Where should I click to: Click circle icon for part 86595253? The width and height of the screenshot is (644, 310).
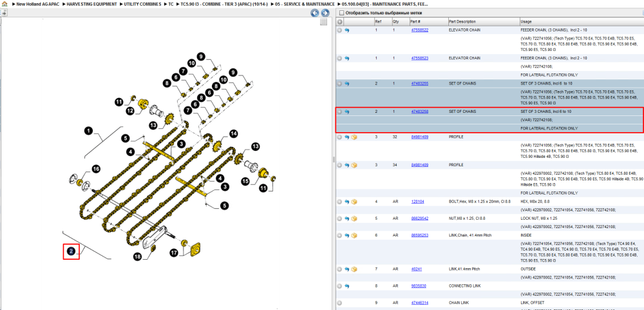click(x=339, y=236)
